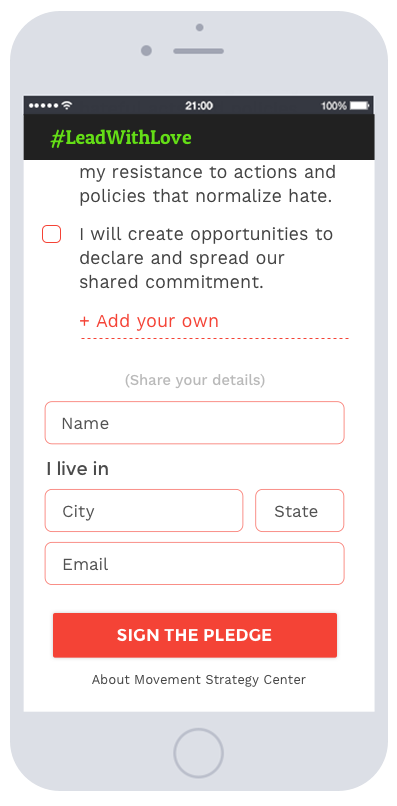Check the create opportunities pledge checkbox
Viewport: 397px width, 806px height.
pos(51,234)
